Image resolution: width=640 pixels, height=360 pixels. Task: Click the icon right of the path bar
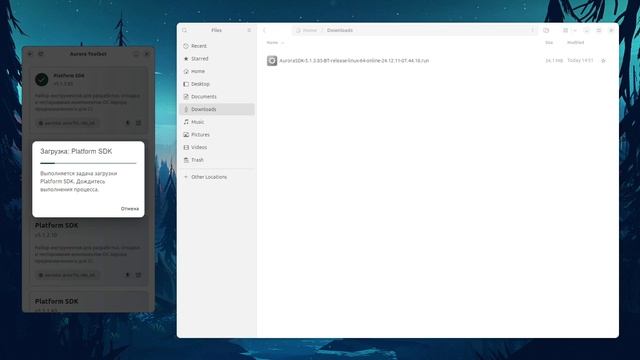coord(546,30)
